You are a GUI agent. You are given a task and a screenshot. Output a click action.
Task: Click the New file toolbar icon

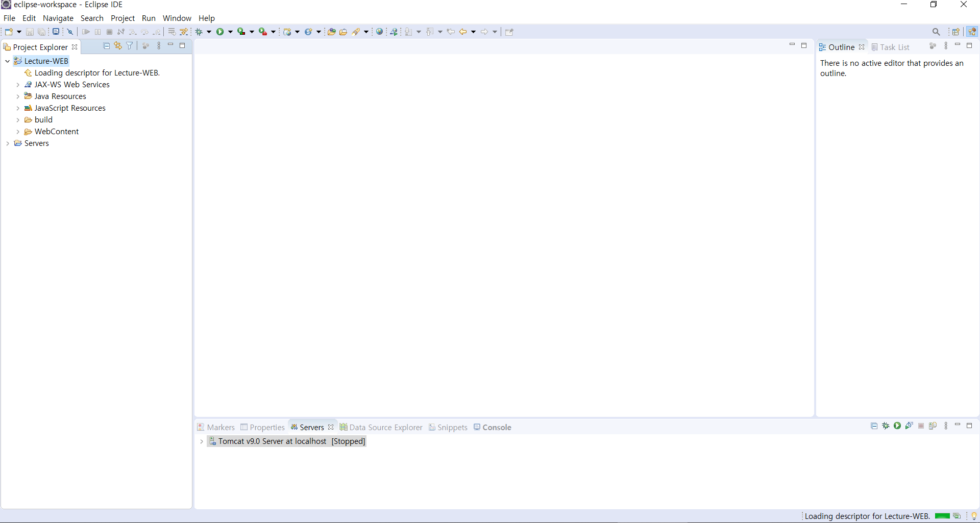click(9, 32)
